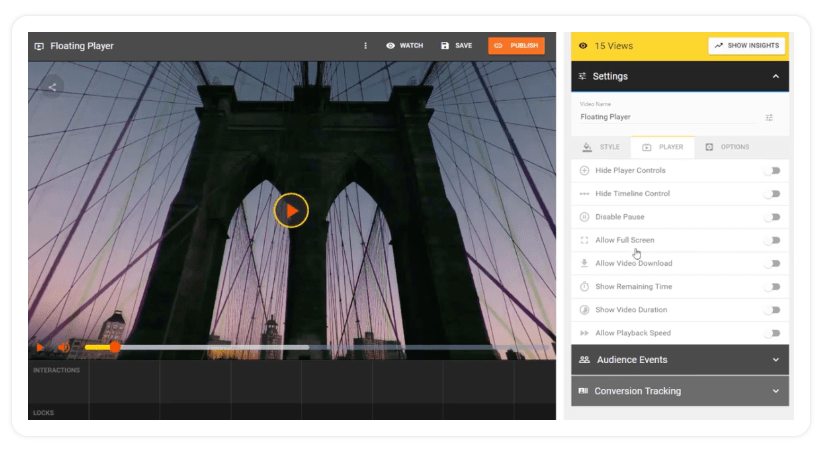Click the tune icon beside Video Name
The image size is (826, 449).
769,117
